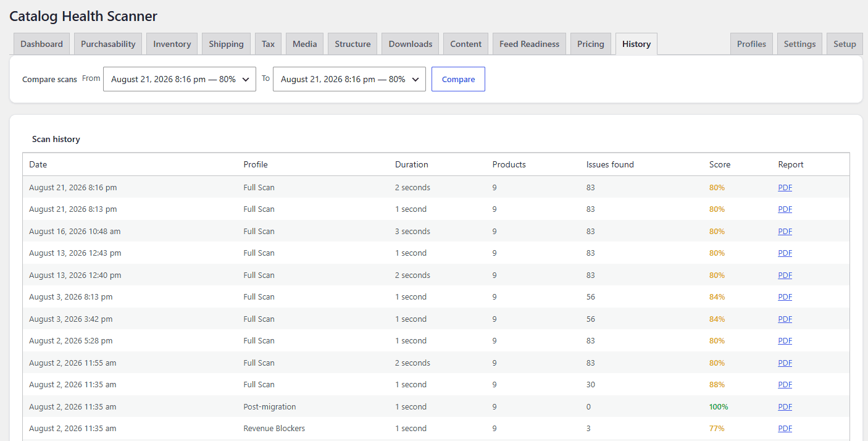
Task: Go to the Inventory tab
Action: 172,44
